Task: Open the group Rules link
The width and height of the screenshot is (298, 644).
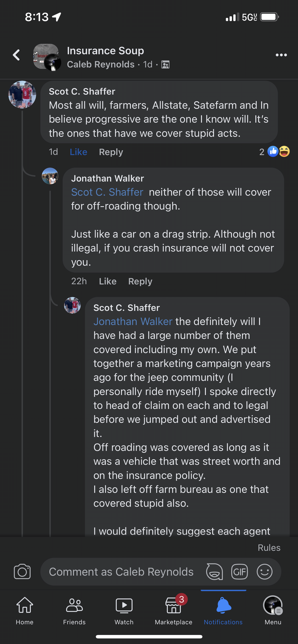Action: coord(269,548)
